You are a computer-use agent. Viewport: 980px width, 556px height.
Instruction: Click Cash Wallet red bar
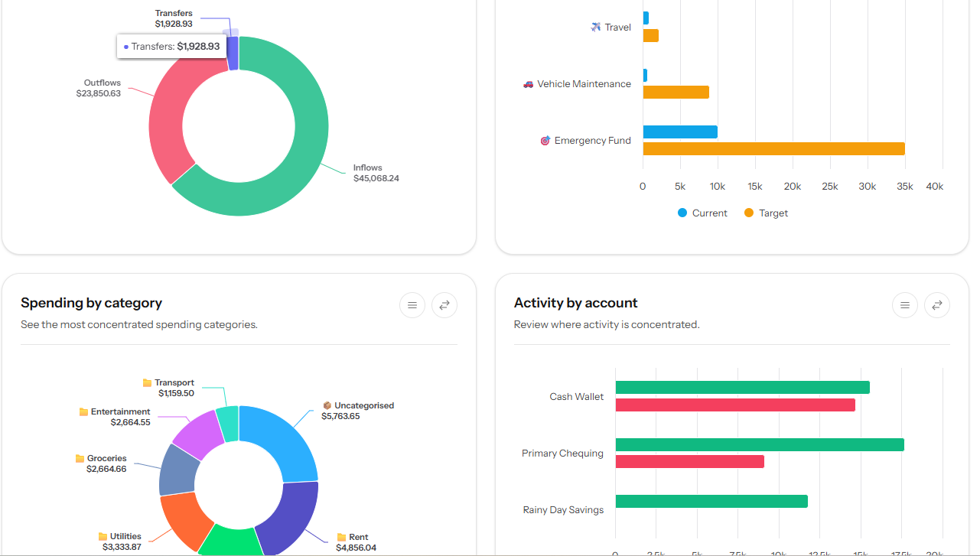click(735, 405)
